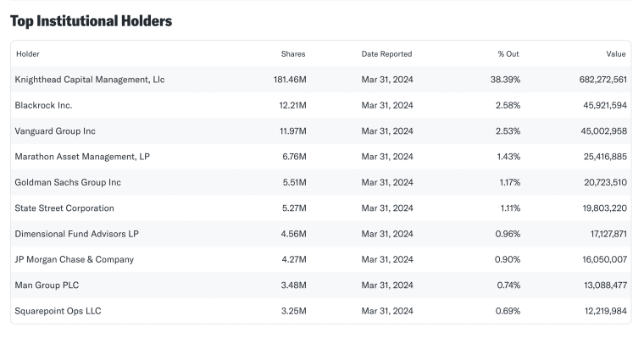This screenshot has height=338, width=644.
Task: Click the 25,416,885 value cell
Action: 605,157
